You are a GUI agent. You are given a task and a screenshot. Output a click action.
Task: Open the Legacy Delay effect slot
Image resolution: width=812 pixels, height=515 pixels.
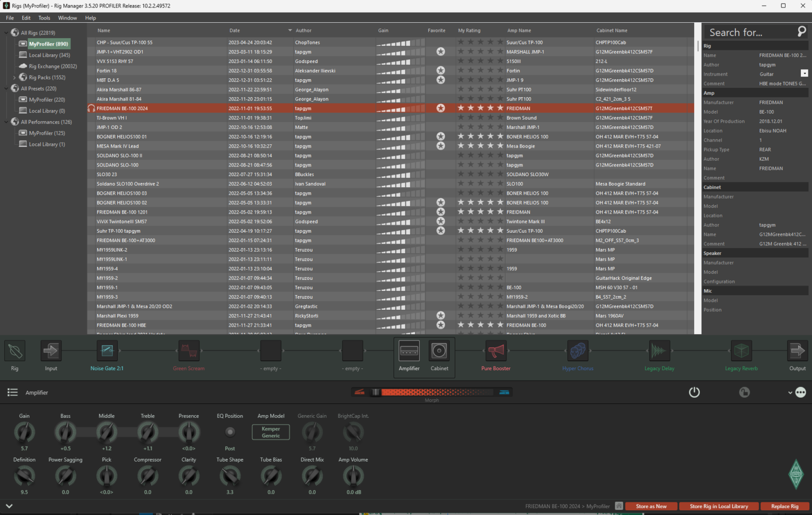659,351
